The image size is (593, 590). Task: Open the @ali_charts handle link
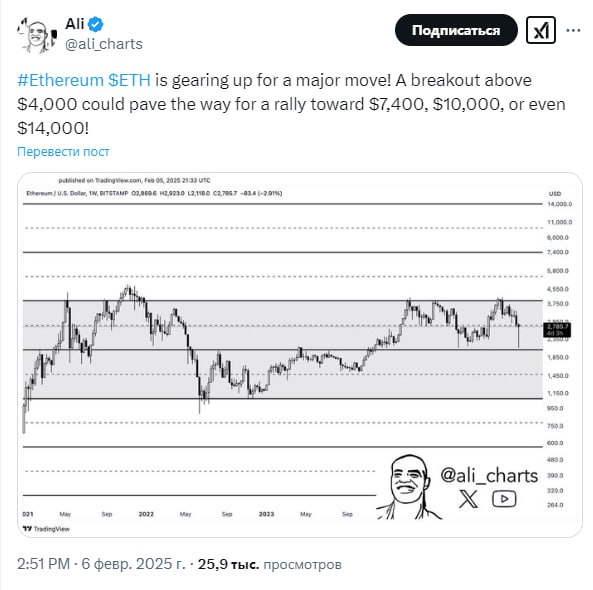tap(104, 44)
